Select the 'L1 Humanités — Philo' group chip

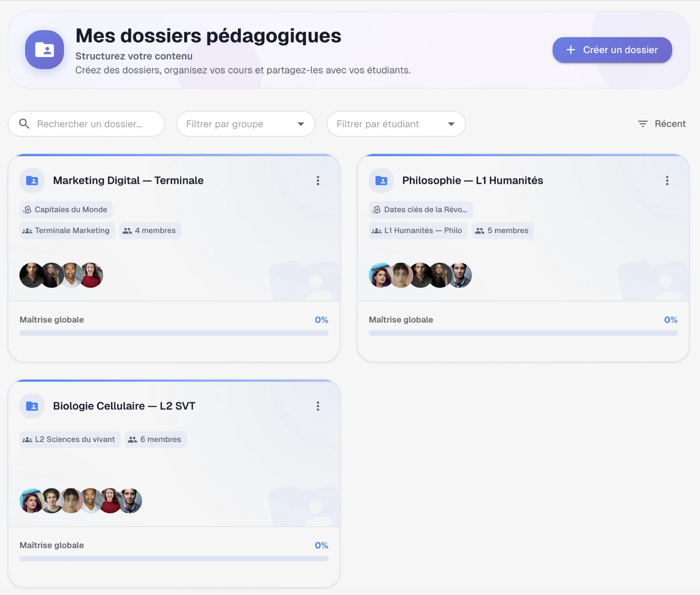point(417,230)
